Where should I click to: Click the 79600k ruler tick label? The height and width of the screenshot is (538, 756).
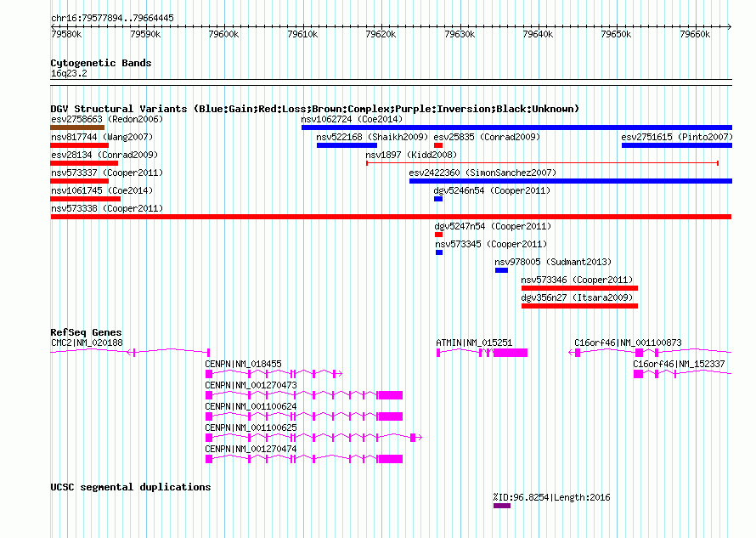point(223,34)
